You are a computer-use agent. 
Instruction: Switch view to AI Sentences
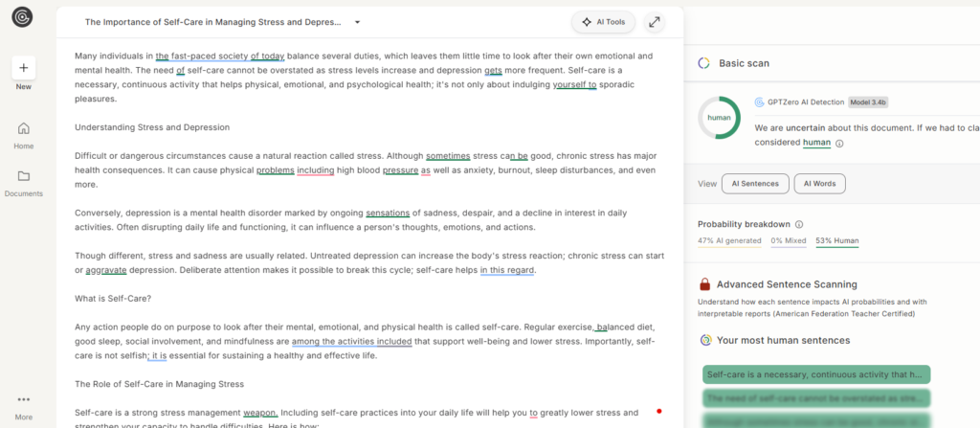pos(755,184)
